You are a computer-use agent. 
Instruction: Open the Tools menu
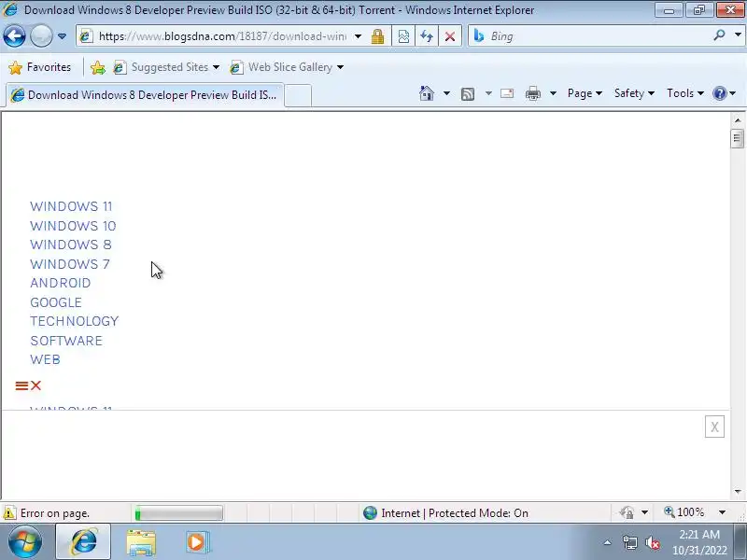pos(685,93)
